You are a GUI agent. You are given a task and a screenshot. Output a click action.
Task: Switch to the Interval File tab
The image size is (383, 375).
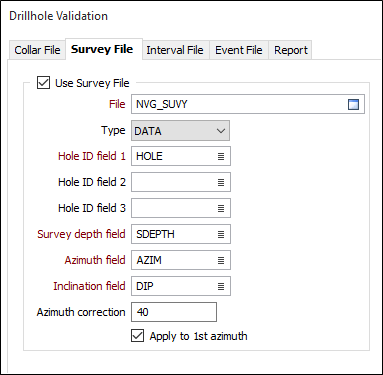[x=175, y=50]
